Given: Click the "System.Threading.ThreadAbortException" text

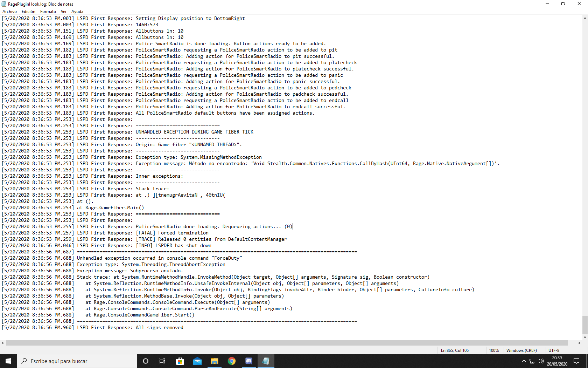Looking at the screenshot, I should [x=174, y=265].
